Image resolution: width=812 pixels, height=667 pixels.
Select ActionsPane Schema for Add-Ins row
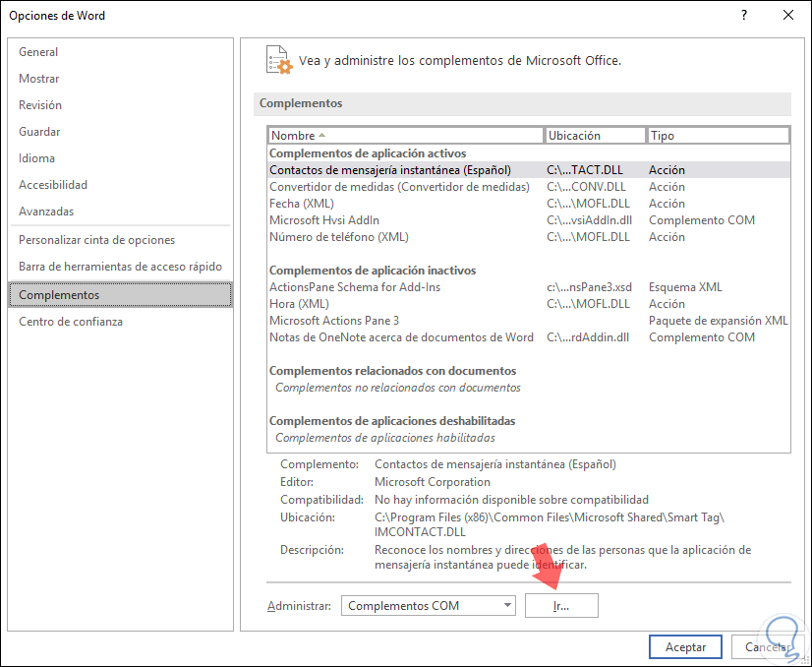pos(529,287)
